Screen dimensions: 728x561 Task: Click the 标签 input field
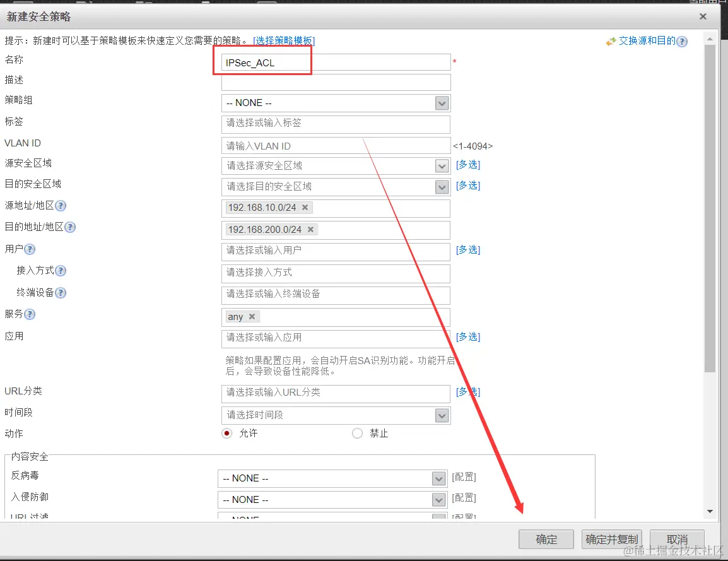click(x=336, y=124)
